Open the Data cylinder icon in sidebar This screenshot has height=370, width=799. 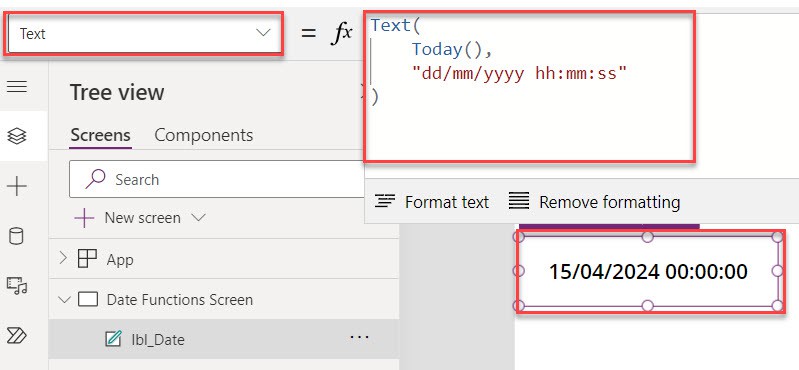tap(17, 237)
